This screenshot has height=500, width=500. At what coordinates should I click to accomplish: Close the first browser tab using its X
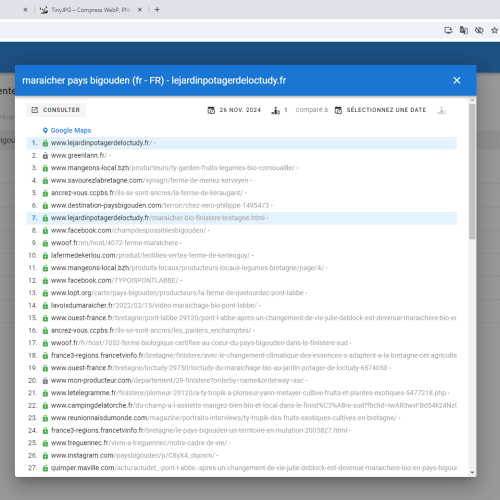tap(25, 10)
